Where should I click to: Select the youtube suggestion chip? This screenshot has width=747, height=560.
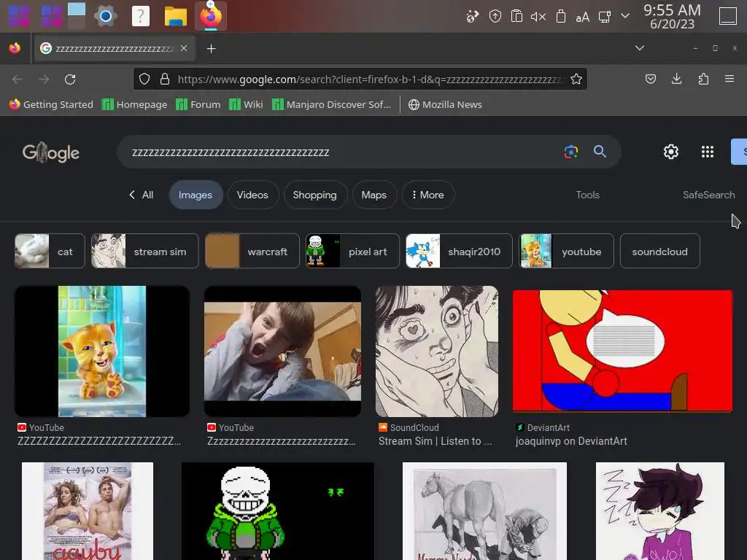coord(566,251)
